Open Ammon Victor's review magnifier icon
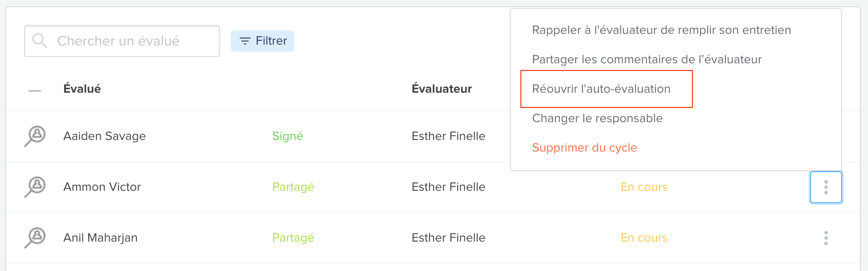The height and width of the screenshot is (271, 868). click(35, 187)
